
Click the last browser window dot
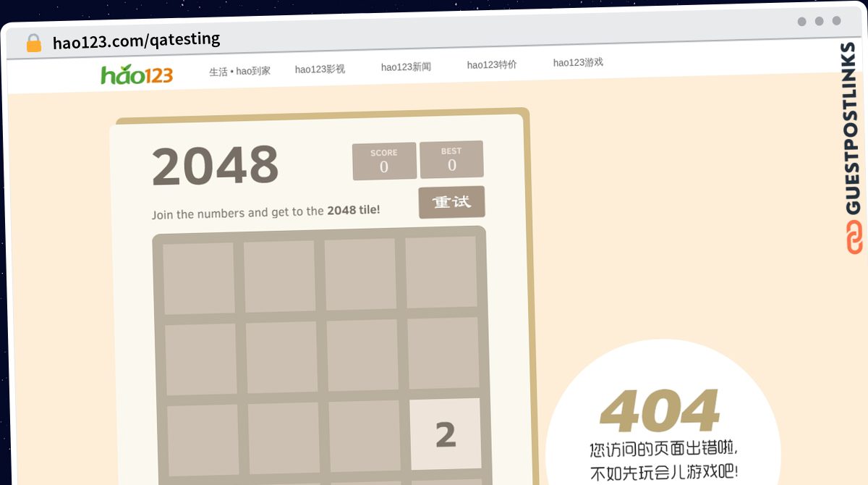(837, 21)
